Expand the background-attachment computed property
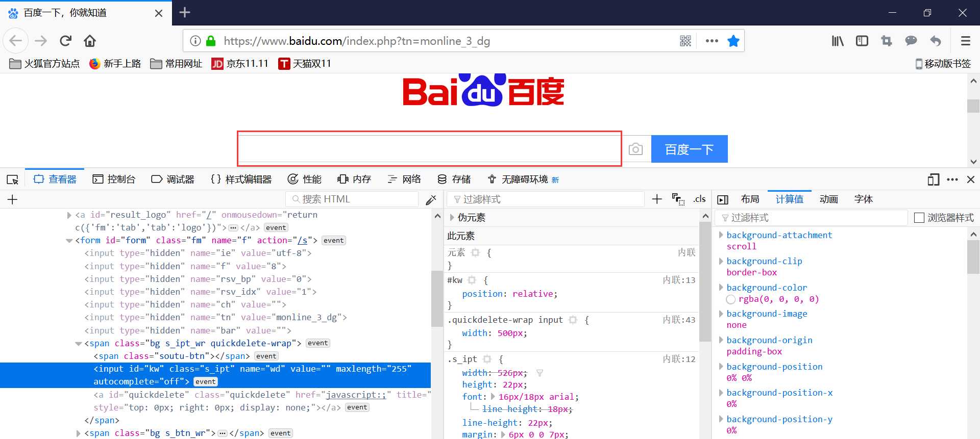Viewport: 980px width, 439px height. click(721, 235)
